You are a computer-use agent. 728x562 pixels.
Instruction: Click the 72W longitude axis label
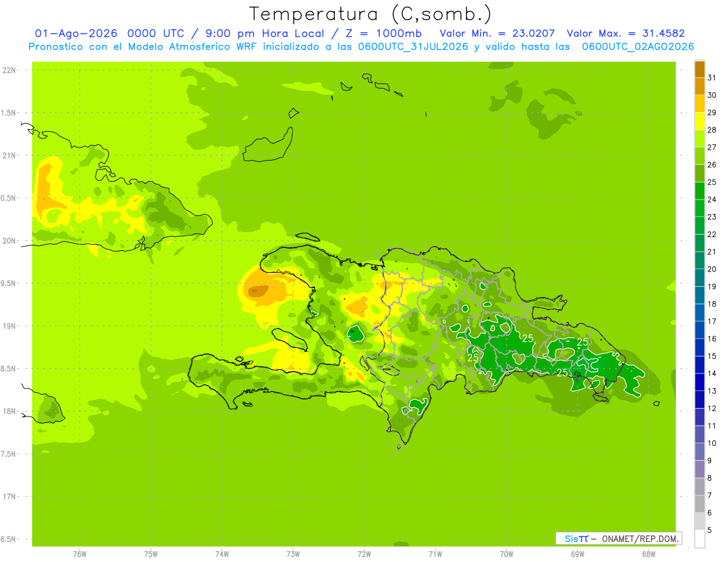click(364, 554)
